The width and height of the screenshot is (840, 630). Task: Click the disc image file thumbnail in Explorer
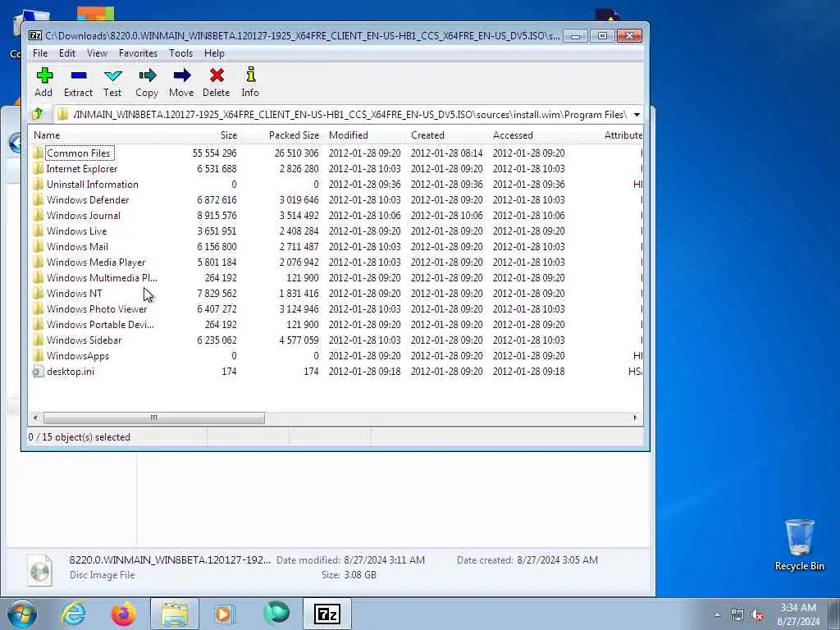click(x=40, y=571)
